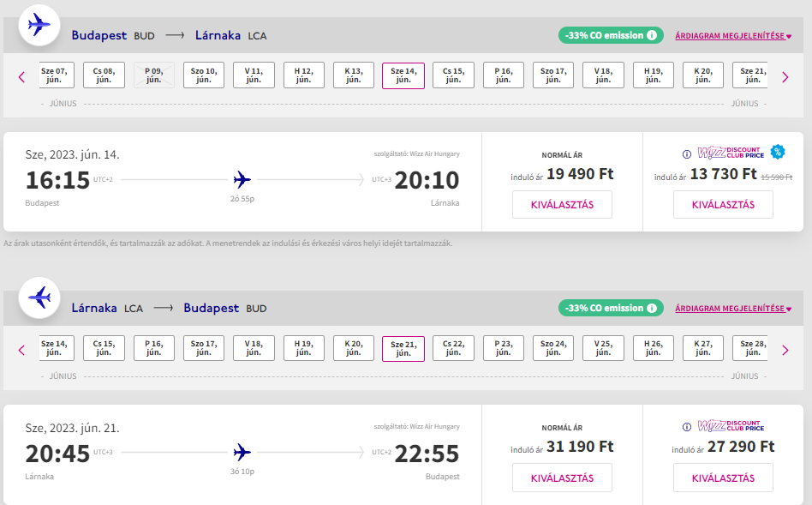Click Kiválasztás for the 13 730 Ft club price

(723, 205)
